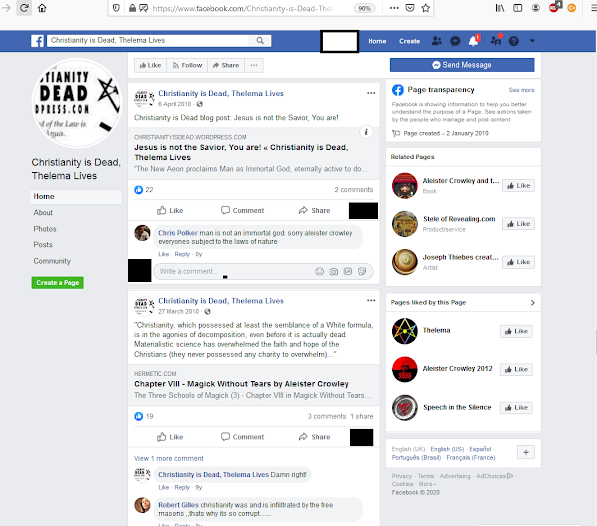Open Chris Polker's profile link
597x526 pixels.
(x=178, y=233)
